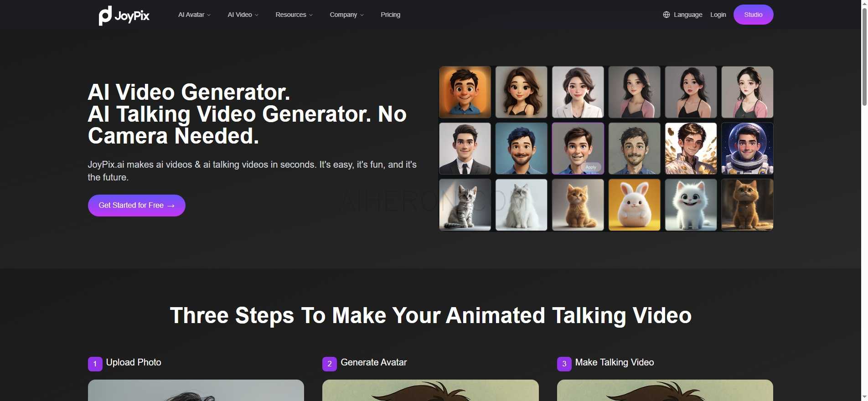Click the Apply label on boy avatar

(x=591, y=167)
